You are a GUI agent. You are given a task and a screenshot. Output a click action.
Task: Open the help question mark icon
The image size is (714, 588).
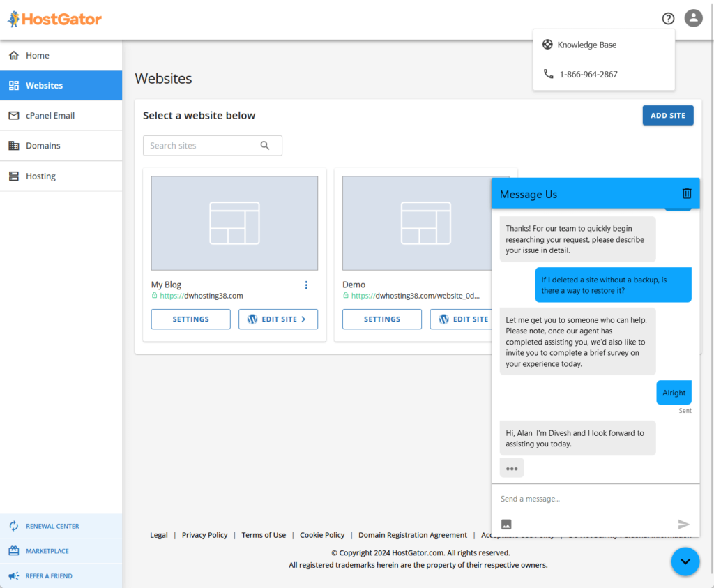[x=668, y=19]
